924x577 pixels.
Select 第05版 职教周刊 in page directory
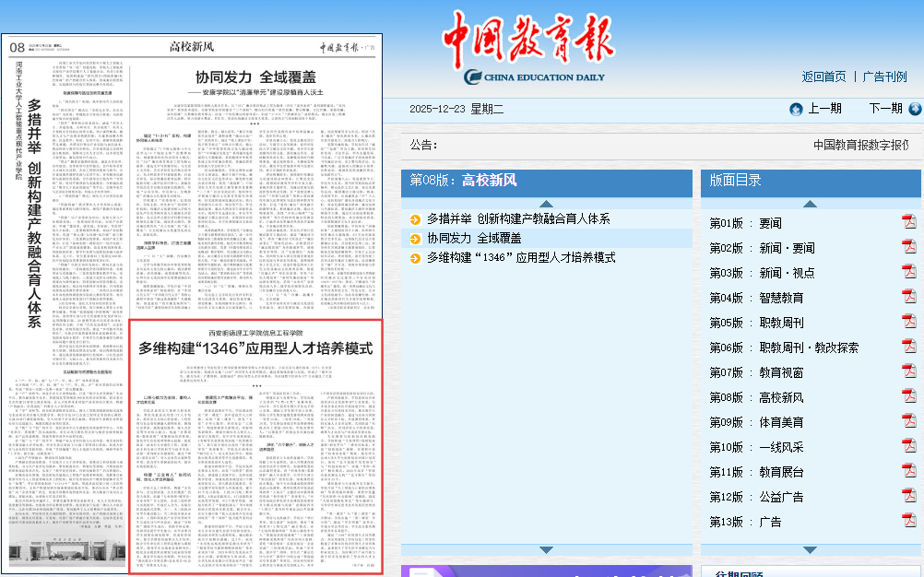click(756, 323)
